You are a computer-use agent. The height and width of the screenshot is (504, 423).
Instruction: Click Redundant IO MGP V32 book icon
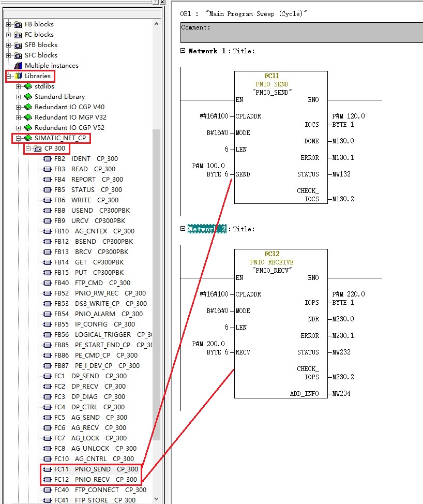pyautogui.click(x=28, y=117)
